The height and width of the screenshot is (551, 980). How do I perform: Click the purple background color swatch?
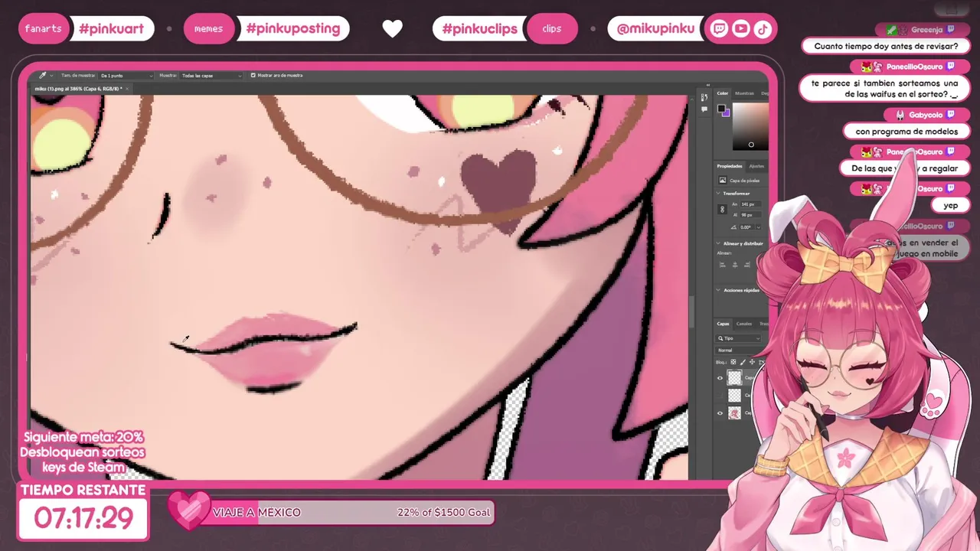click(726, 113)
